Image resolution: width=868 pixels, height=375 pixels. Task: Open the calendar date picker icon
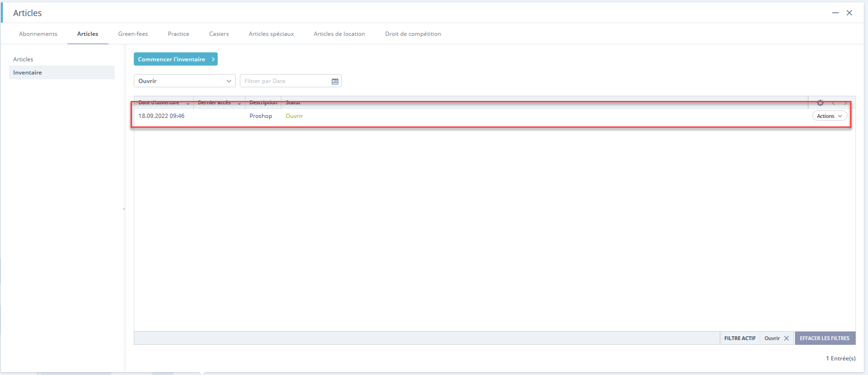pos(335,81)
